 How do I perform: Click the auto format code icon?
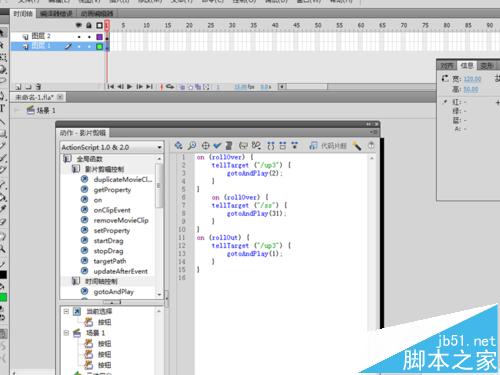coord(229,145)
